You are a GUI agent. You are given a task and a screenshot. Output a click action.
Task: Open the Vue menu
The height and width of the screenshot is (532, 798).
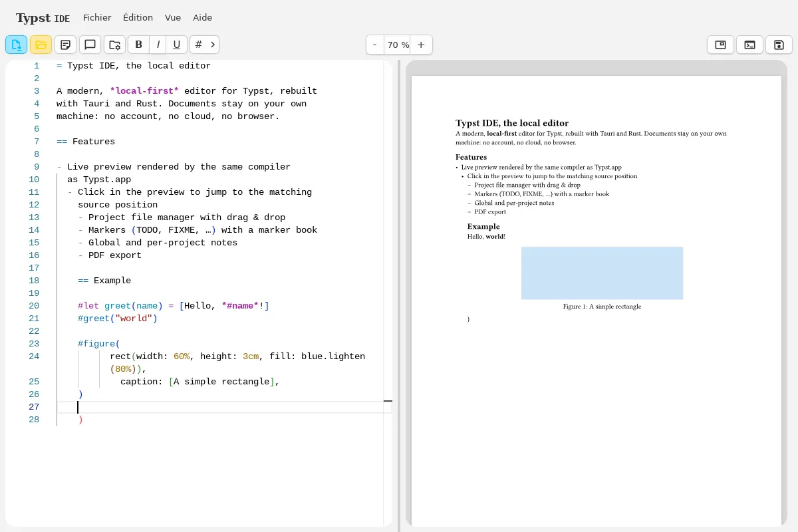tap(173, 18)
